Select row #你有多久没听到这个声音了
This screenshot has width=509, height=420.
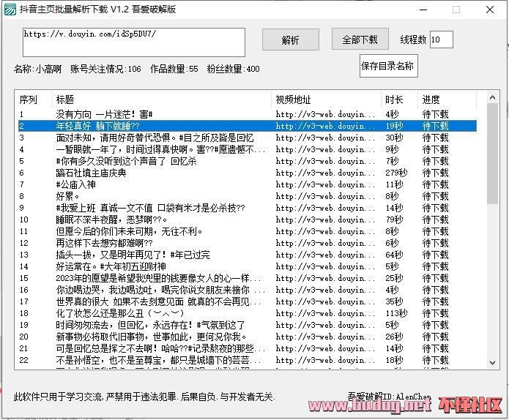[x=248, y=161]
